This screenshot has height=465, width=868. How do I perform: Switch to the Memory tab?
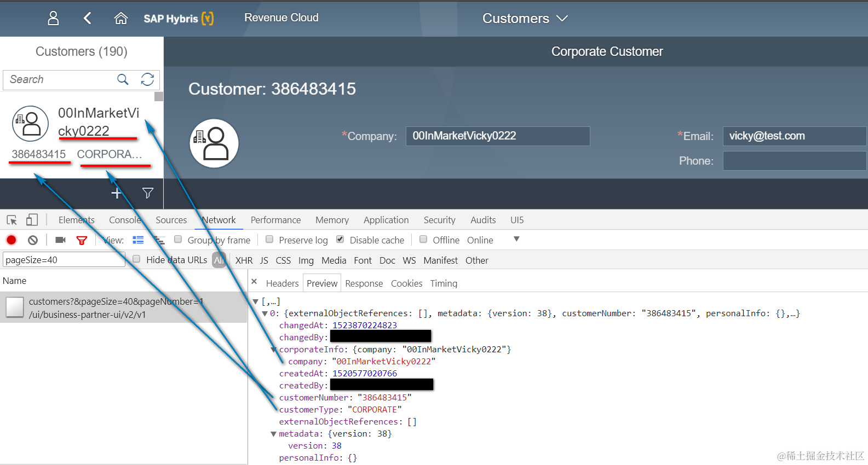tap(332, 220)
